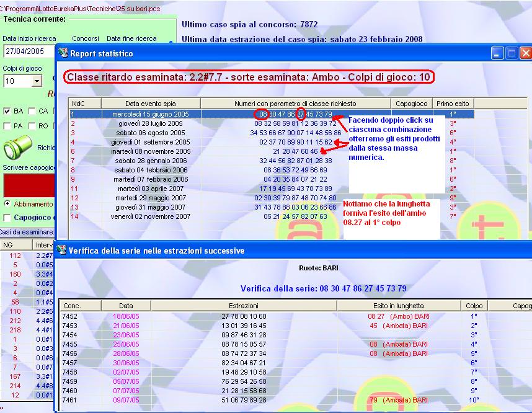Click the Verifica della serie window icon
This screenshot has height=413, width=532.
click(61, 250)
